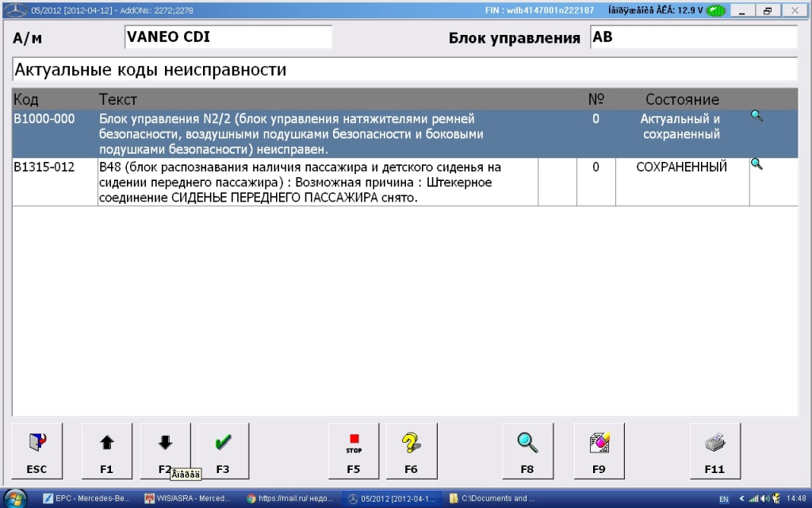Open the C:\Documents folder taskbar item
Screen dimensions: 812x508
click(490, 498)
